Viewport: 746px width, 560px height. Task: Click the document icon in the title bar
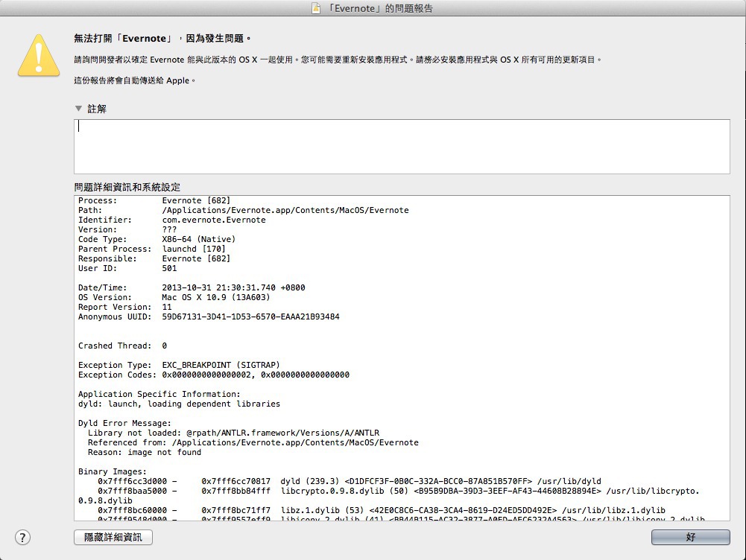316,8
